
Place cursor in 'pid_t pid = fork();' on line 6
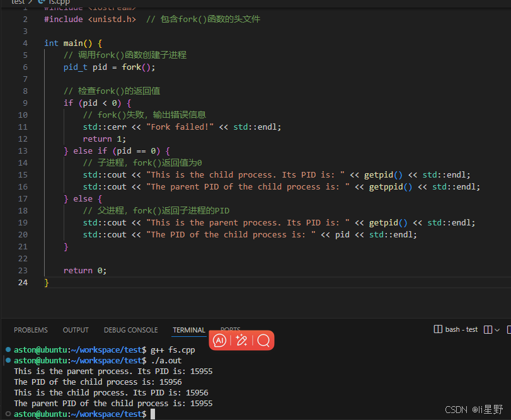109,67
